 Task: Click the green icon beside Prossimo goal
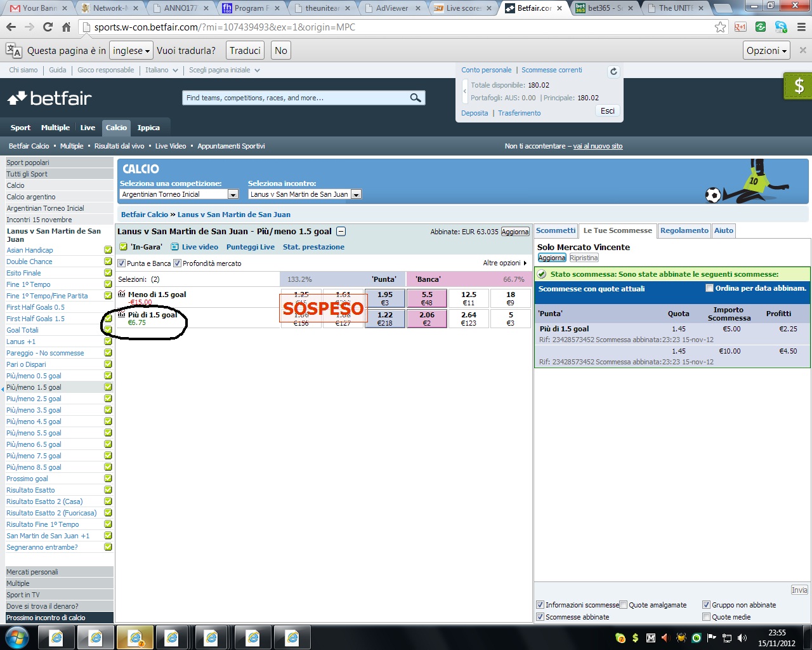tap(108, 479)
